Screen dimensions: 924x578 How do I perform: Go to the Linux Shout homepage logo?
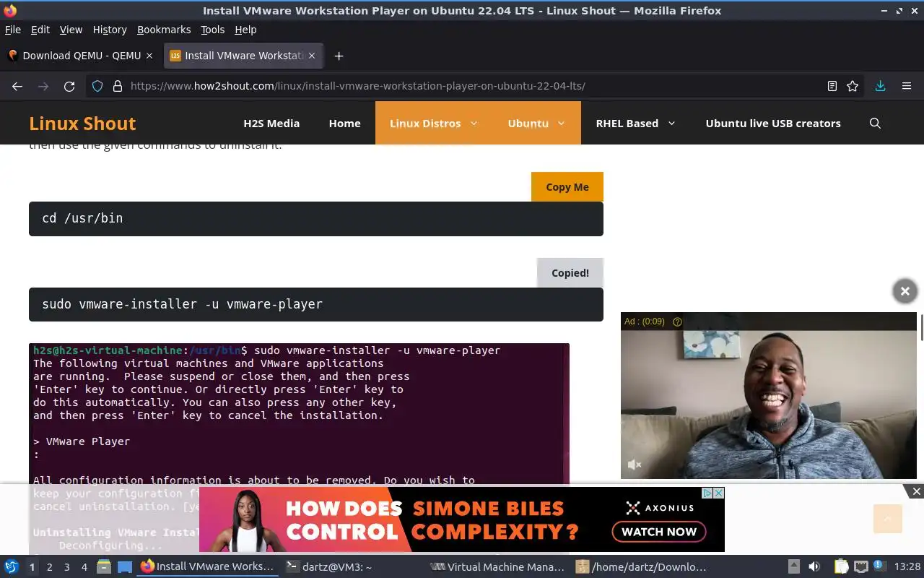(82, 124)
